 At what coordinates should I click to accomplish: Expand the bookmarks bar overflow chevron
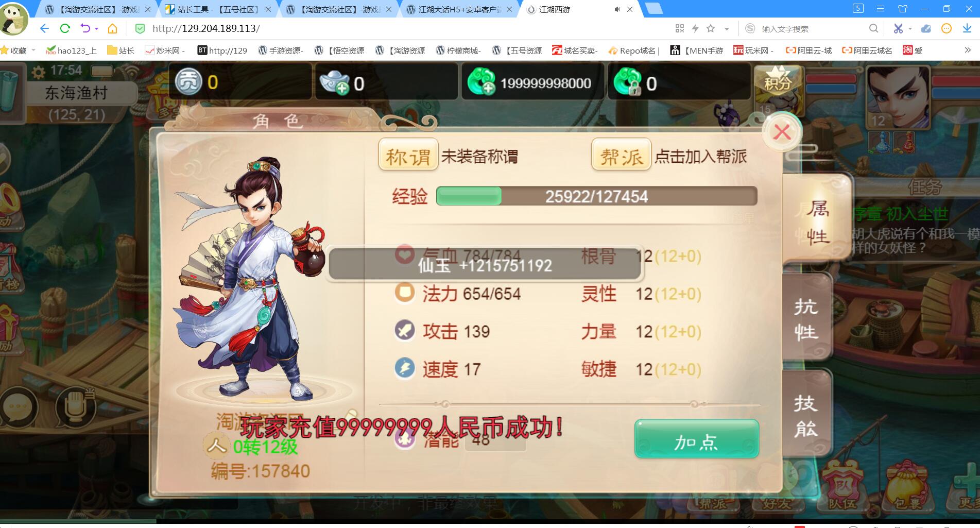(x=968, y=50)
